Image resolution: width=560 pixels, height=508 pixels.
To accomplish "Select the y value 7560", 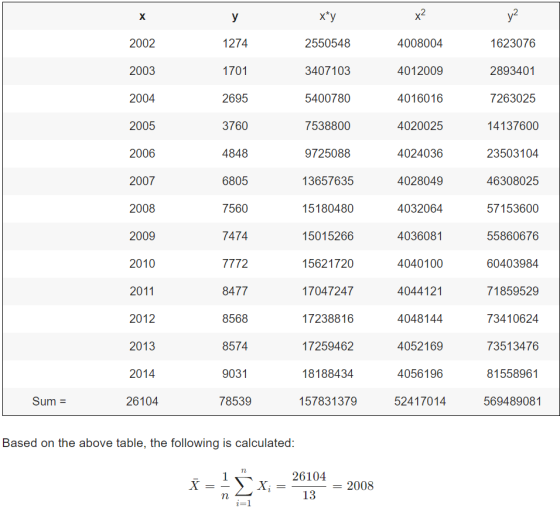I will tap(235, 209).
